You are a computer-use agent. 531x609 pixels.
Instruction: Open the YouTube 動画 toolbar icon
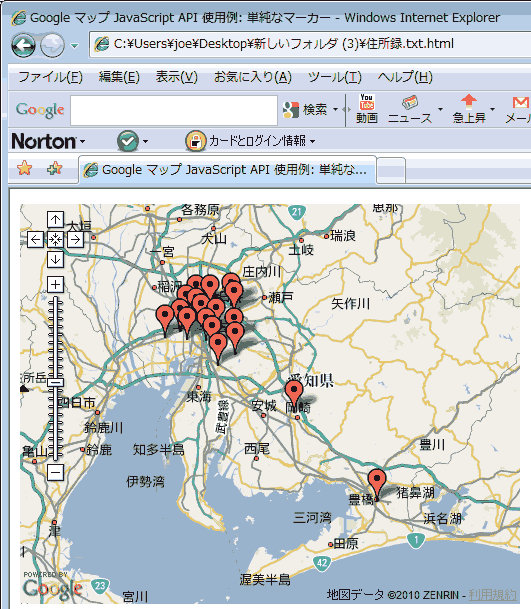(367, 109)
